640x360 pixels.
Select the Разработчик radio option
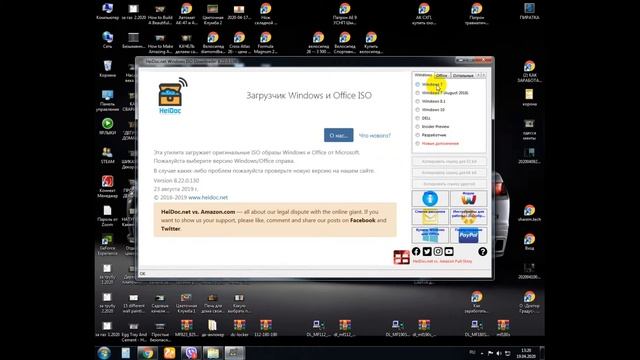coord(418,135)
